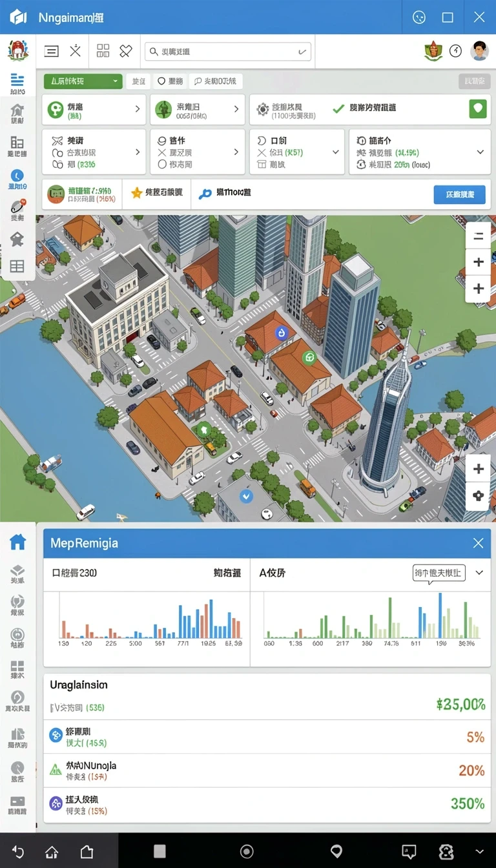Click the row showing 20%
496x868 pixels.
267,770
